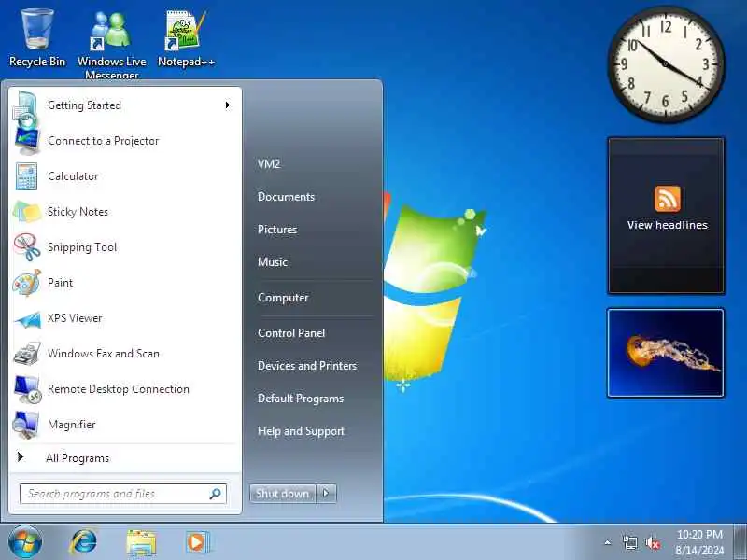Open Documents library
This screenshot has height=560, width=747.
(286, 197)
